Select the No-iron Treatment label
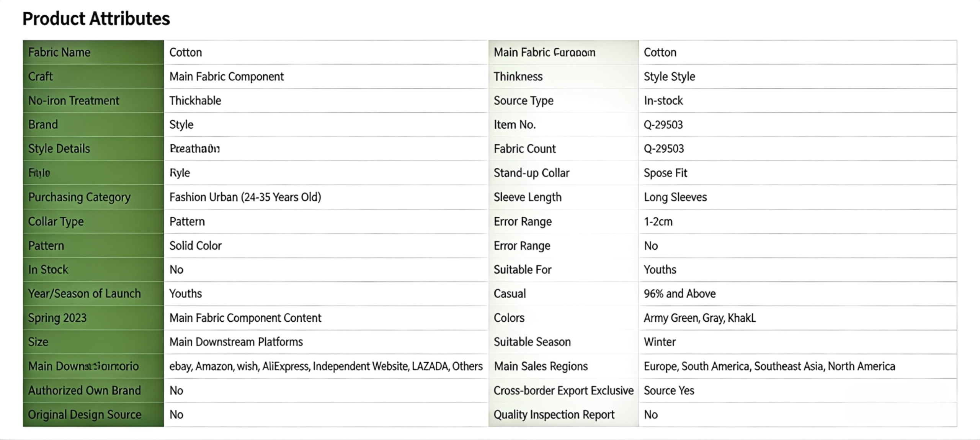The image size is (980, 440). click(x=73, y=101)
